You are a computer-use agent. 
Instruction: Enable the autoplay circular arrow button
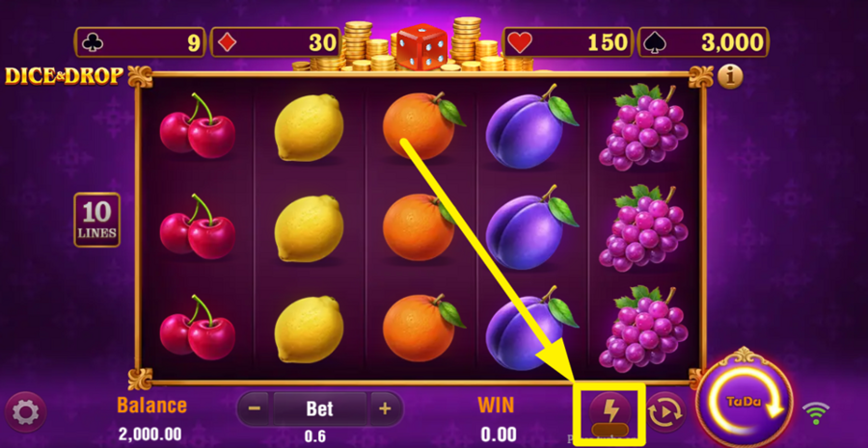coord(665,411)
